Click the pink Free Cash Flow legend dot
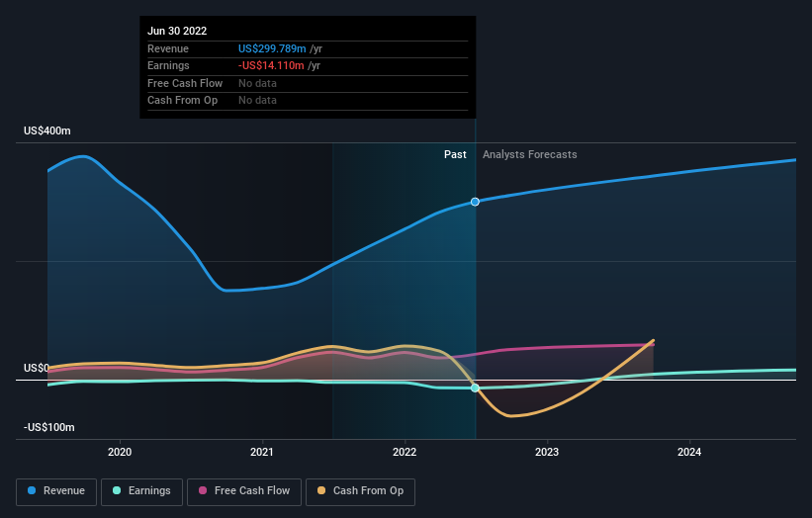This screenshot has width=812, height=518. click(203, 490)
